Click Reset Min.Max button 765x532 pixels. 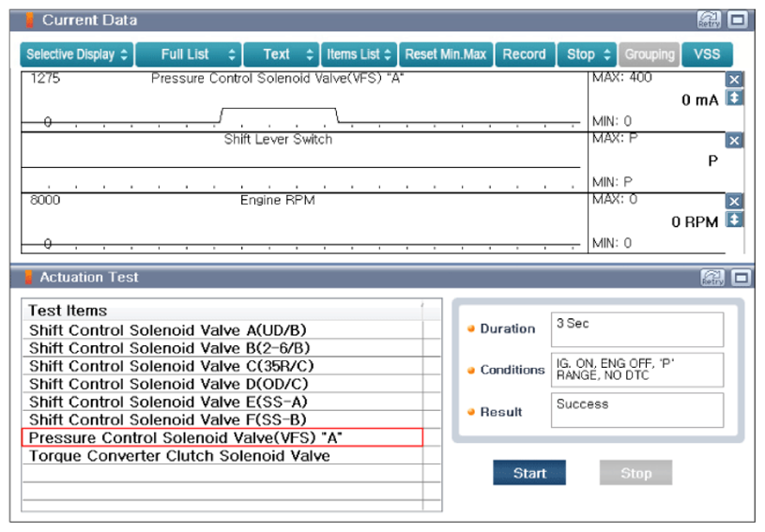tap(446, 54)
